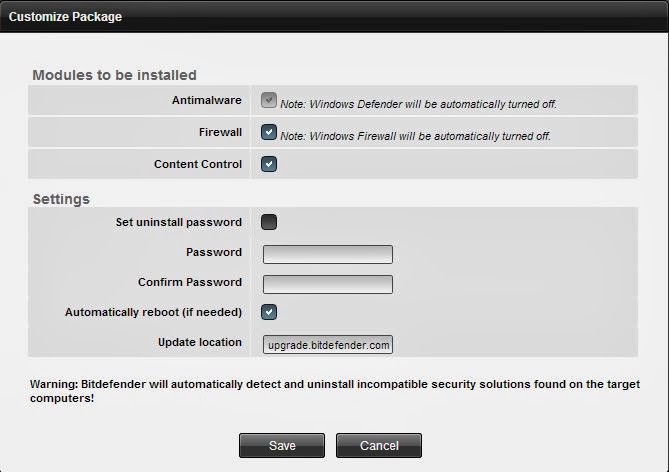
Task: Click into the Confirm Password field
Action: [328, 284]
